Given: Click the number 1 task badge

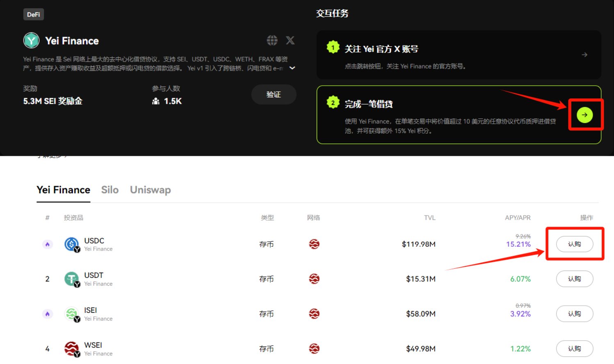Looking at the screenshot, I should [333, 47].
